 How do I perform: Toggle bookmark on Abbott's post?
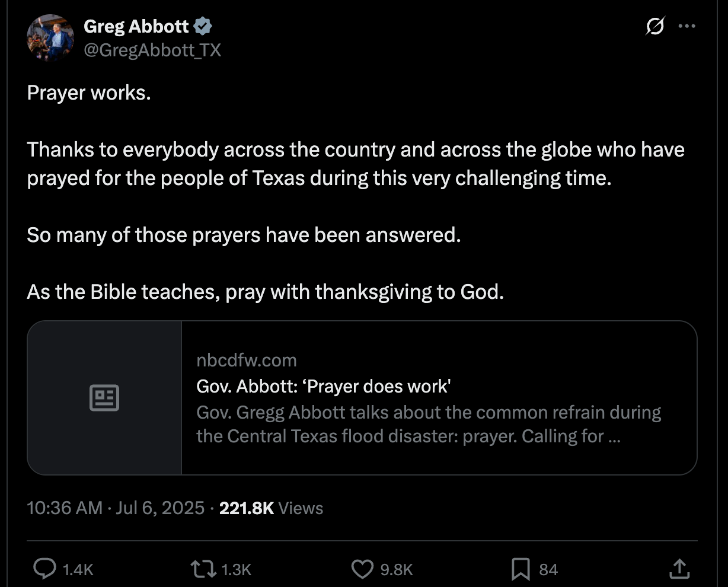[520, 568]
